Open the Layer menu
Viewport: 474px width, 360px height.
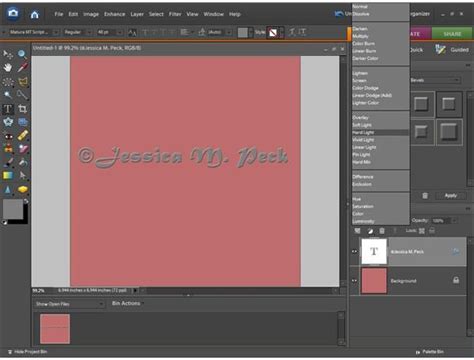pyautogui.click(x=137, y=14)
